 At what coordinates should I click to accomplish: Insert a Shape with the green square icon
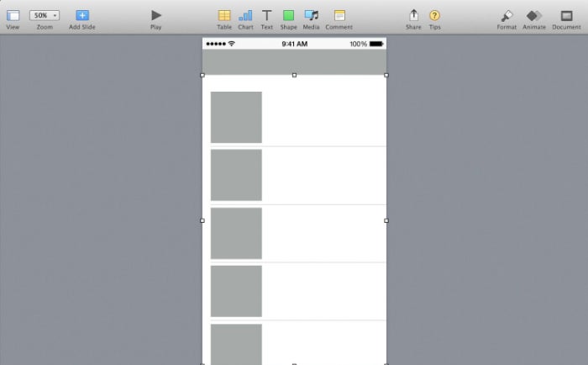pyautogui.click(x=288, y=15)
